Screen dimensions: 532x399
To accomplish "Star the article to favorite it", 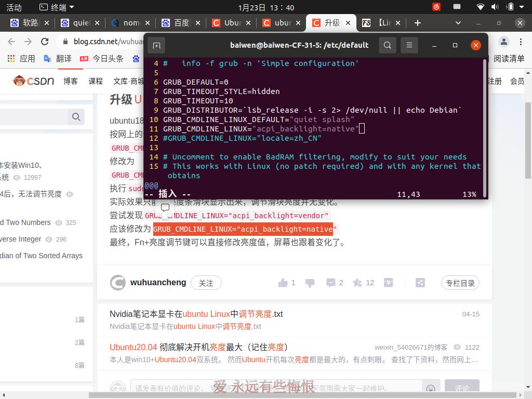I will [x=357, y=283].
